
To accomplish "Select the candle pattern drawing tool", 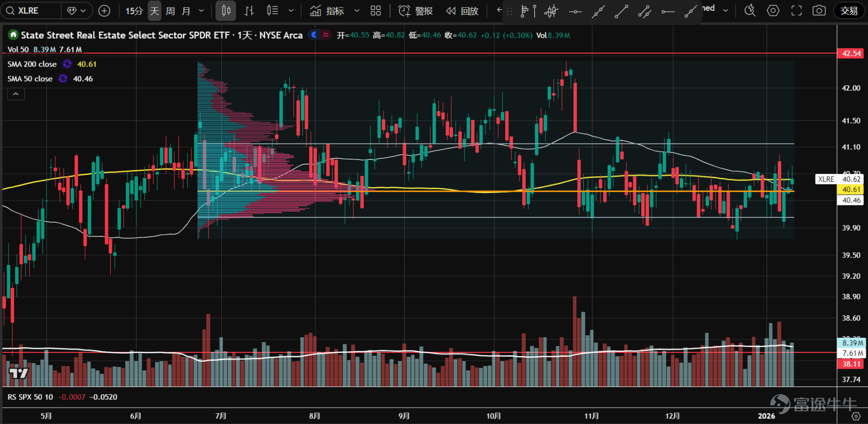I will (x=552, y=11).
